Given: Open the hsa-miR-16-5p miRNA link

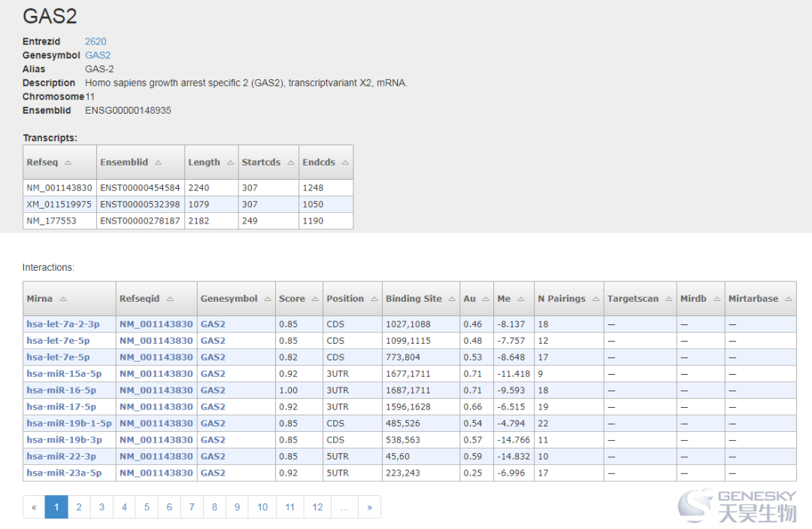Looking at the screenshot, I should (61, 391).
